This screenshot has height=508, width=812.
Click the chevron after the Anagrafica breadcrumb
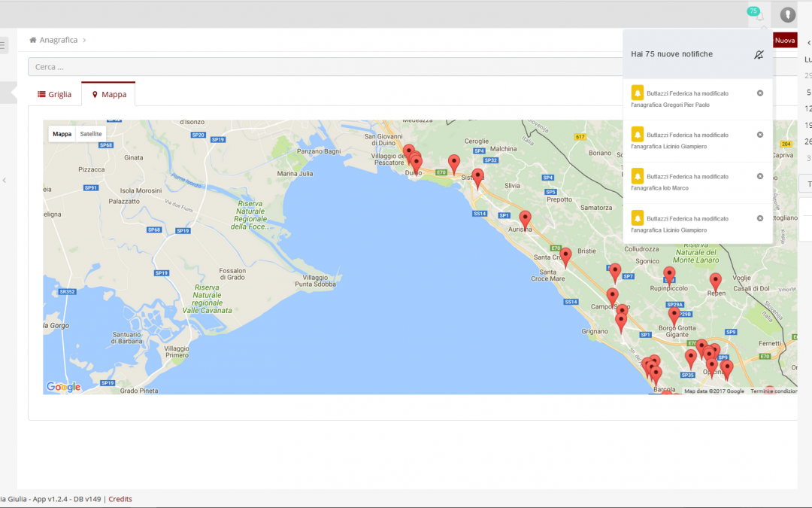coord(84,40)
